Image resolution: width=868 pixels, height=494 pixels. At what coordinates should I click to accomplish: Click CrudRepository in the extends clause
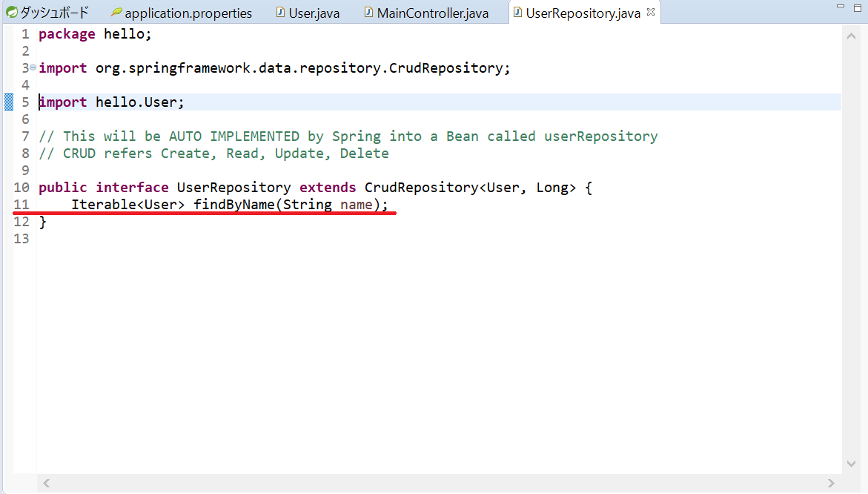click(421, 188)
